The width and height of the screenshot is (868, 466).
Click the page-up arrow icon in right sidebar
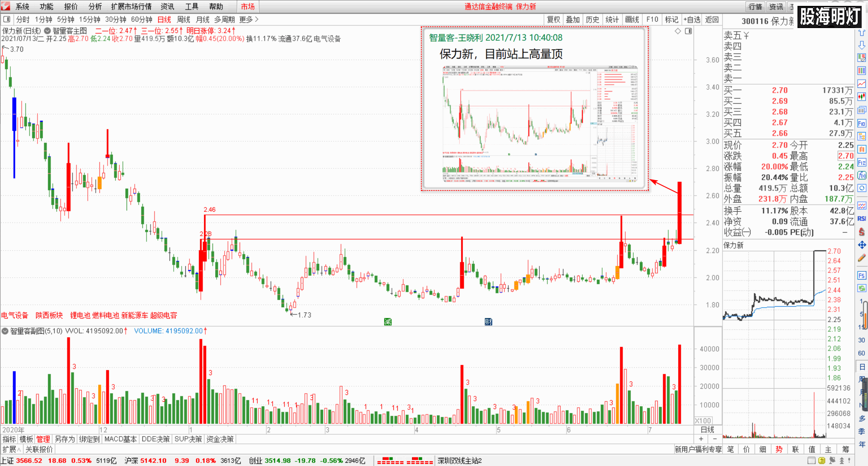pos(862,33)
